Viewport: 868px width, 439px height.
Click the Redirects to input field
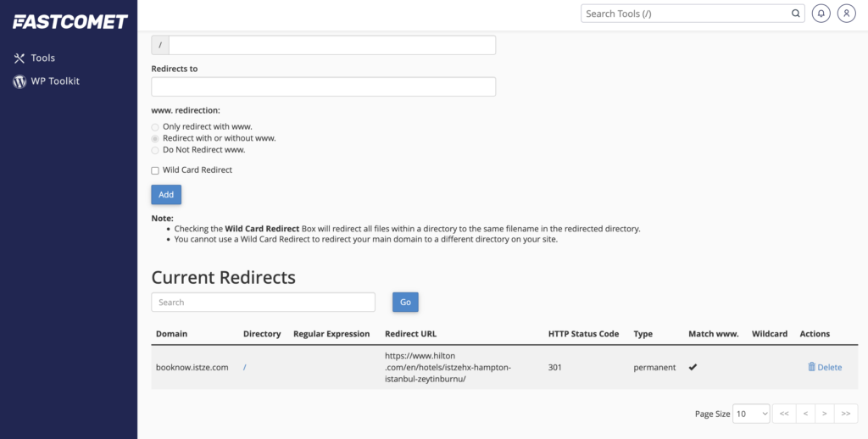coord(323,86)
